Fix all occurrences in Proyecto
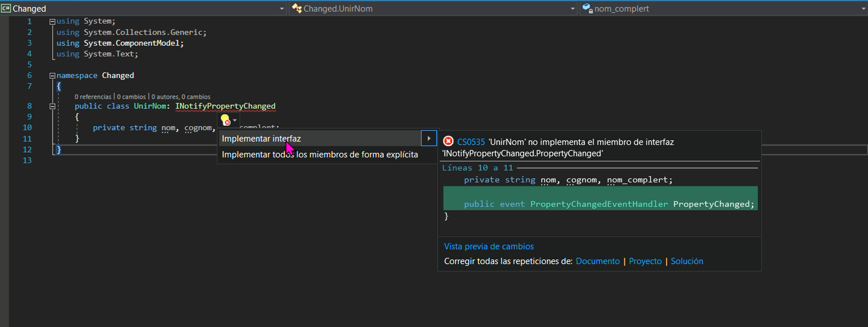 click(645, 261)
